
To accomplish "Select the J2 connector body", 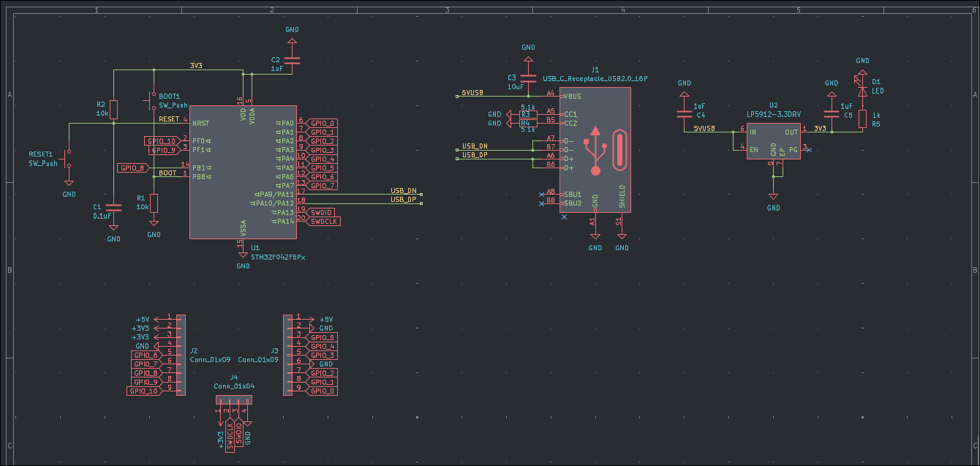I will [181, 355].
